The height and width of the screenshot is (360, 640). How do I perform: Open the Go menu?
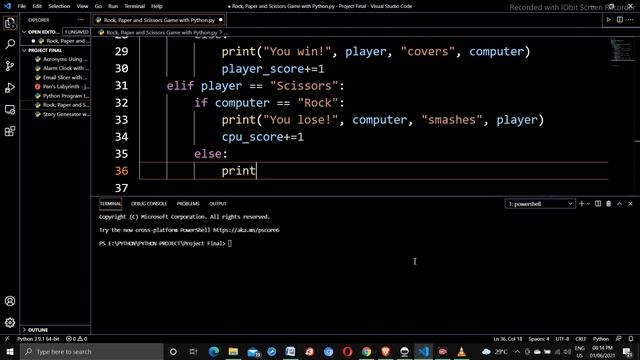point(98,6)
